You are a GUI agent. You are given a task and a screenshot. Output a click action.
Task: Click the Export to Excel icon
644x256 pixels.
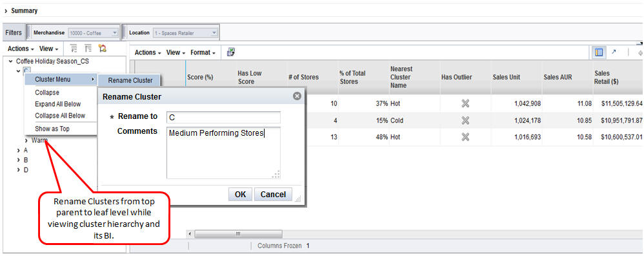[231, 52]
